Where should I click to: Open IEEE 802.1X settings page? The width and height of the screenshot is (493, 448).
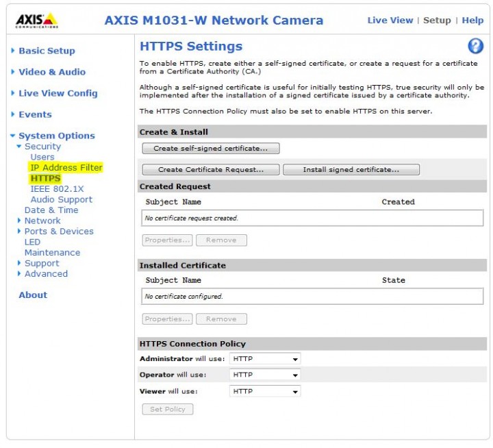[x=56, y=189]
